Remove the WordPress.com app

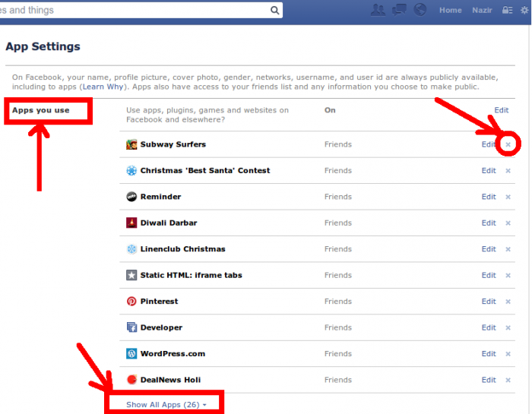[x=508, y=354]
